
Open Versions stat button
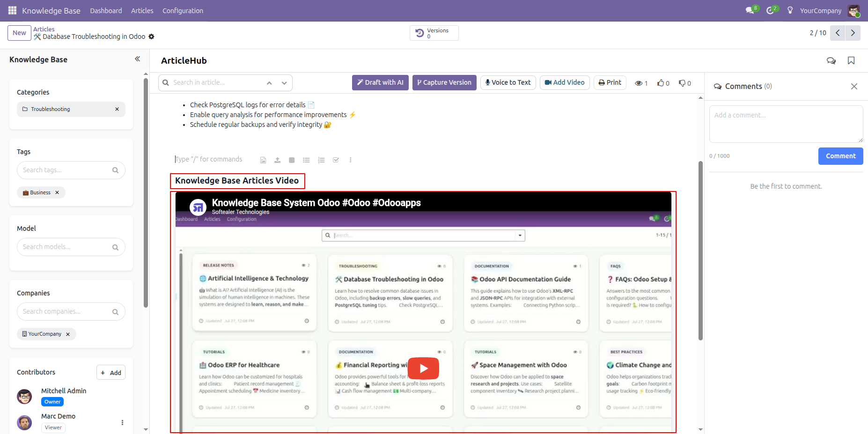point(434,33)
